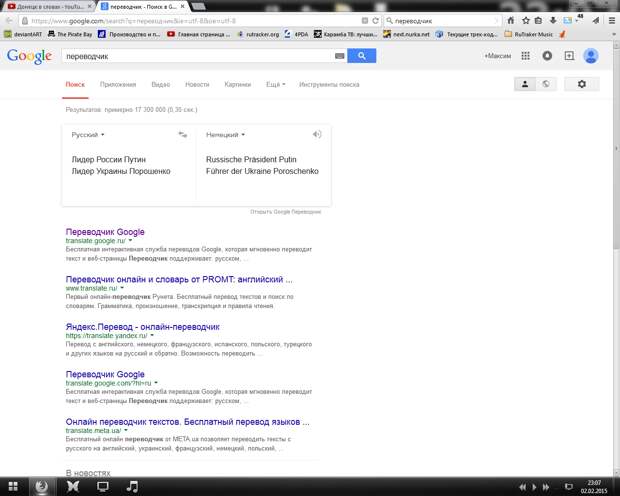Select the Картинки tab
Image resolution: width=620 pixels, height=496 pixels.
(x=238, y=84)
